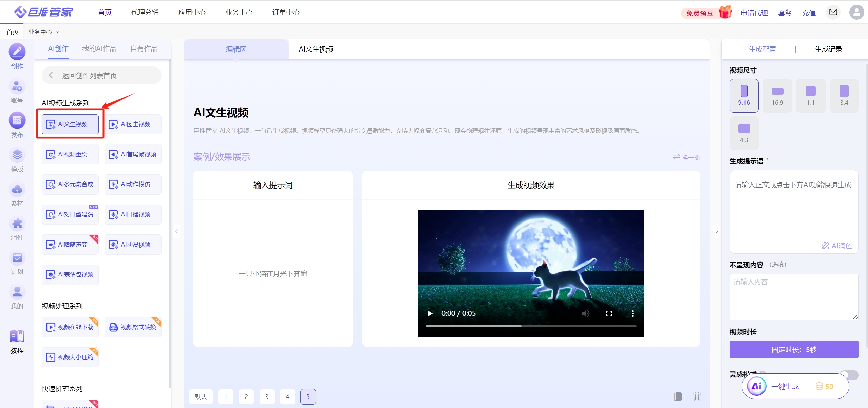Screen dimensions: 868x408
Task: Open video player more options menu
Action: pos(632,313)
